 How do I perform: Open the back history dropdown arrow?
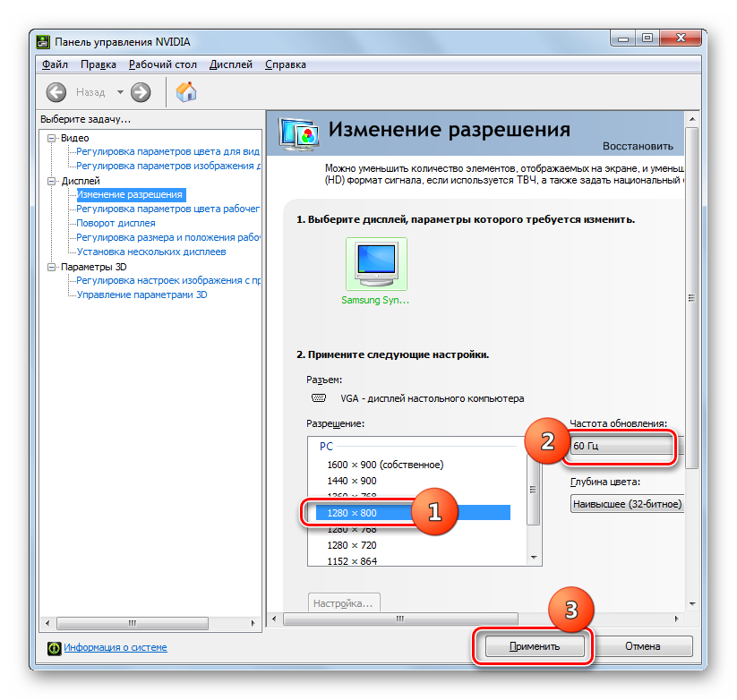tap(120, 92)
